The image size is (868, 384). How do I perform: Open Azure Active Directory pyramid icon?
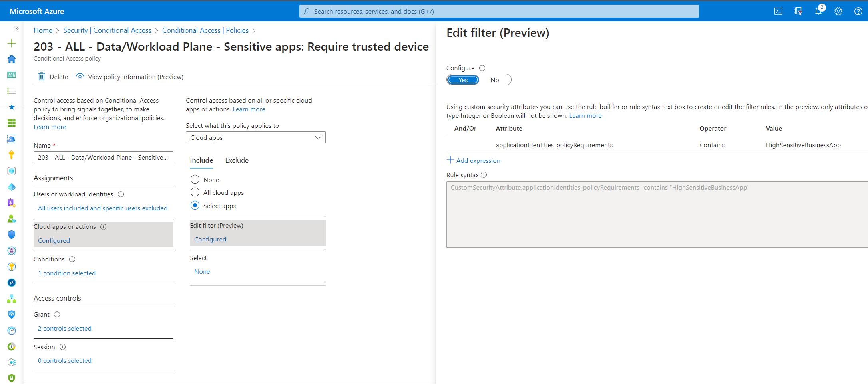click(12, 187)
